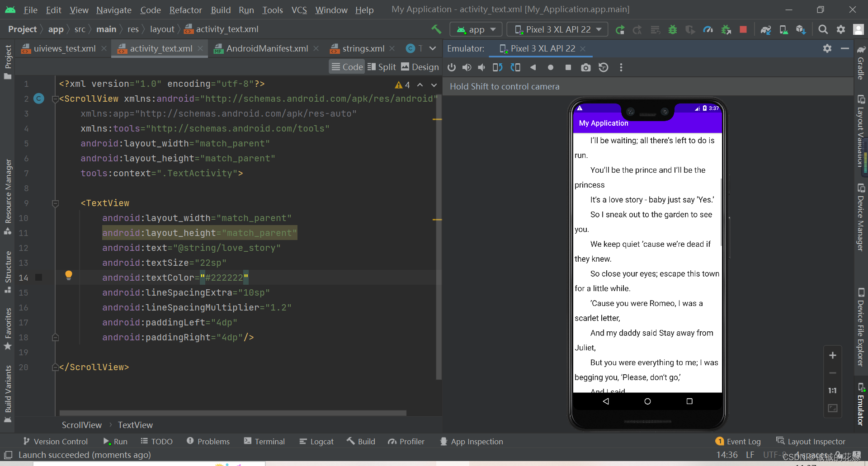Click the Debug app bug icon
The height and width of the screenshot is (466, 868).
point(673,29)
